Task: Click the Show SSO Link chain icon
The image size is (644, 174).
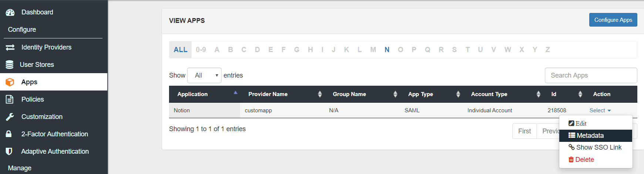Action: 571,147
